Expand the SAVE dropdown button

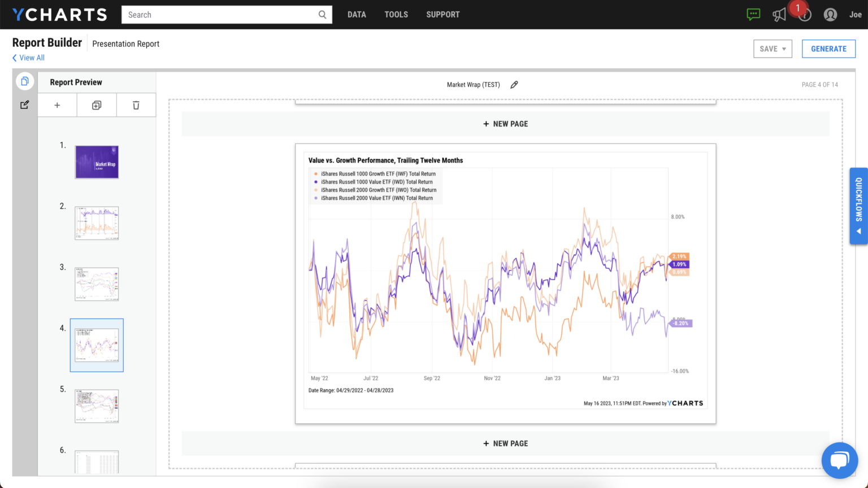pyautogui.click(x=772, y=49)
